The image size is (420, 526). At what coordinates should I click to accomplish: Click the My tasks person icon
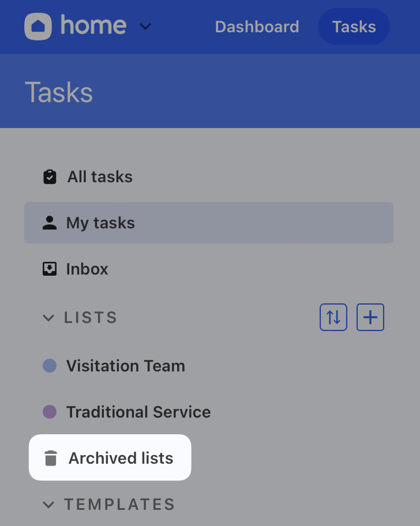pos(50,223)
